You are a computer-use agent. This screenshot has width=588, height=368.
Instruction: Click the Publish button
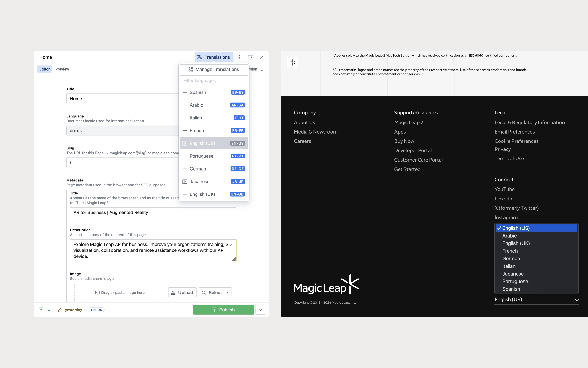coord(224,310)
